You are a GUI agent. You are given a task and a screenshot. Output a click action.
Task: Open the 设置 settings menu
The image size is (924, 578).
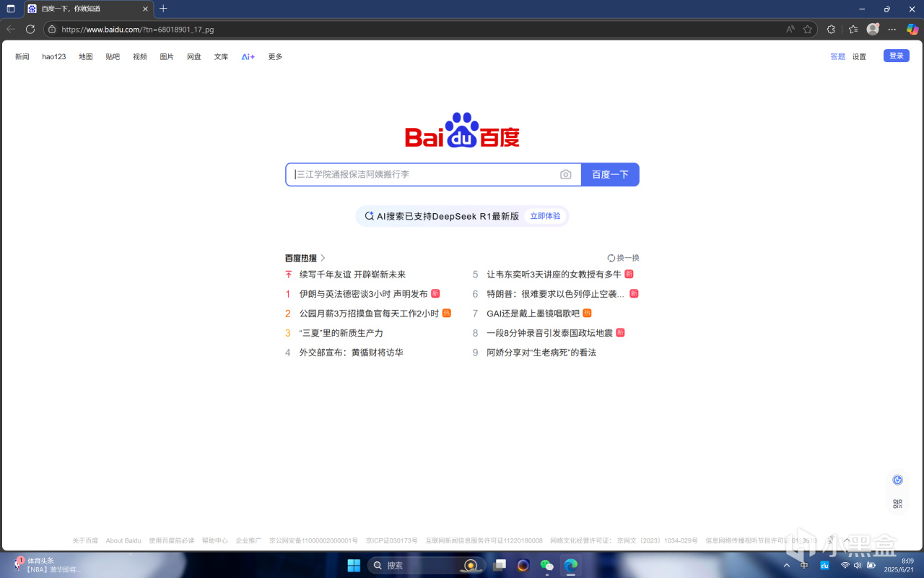(x=859, y=56)
